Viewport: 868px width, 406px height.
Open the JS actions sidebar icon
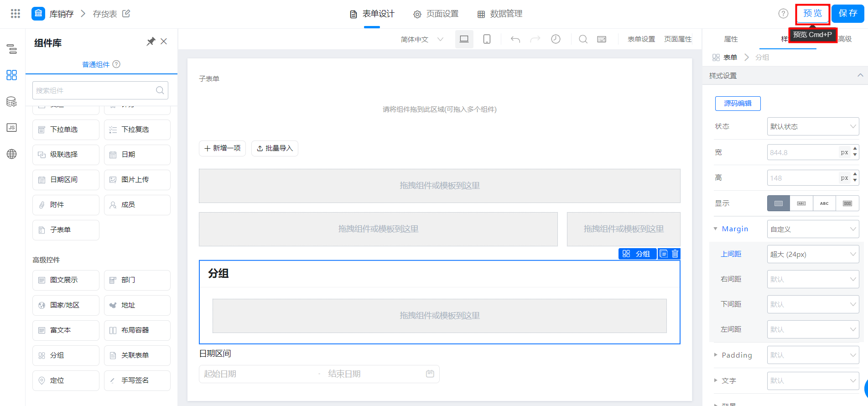[x=12, y=128]
